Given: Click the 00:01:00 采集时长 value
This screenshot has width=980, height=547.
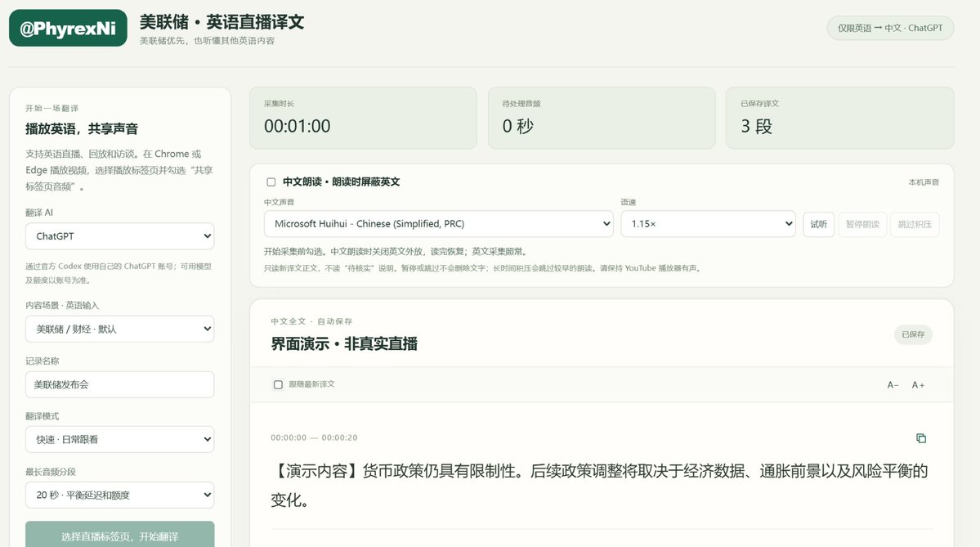Looking at the screenshot, I should 298,126.
